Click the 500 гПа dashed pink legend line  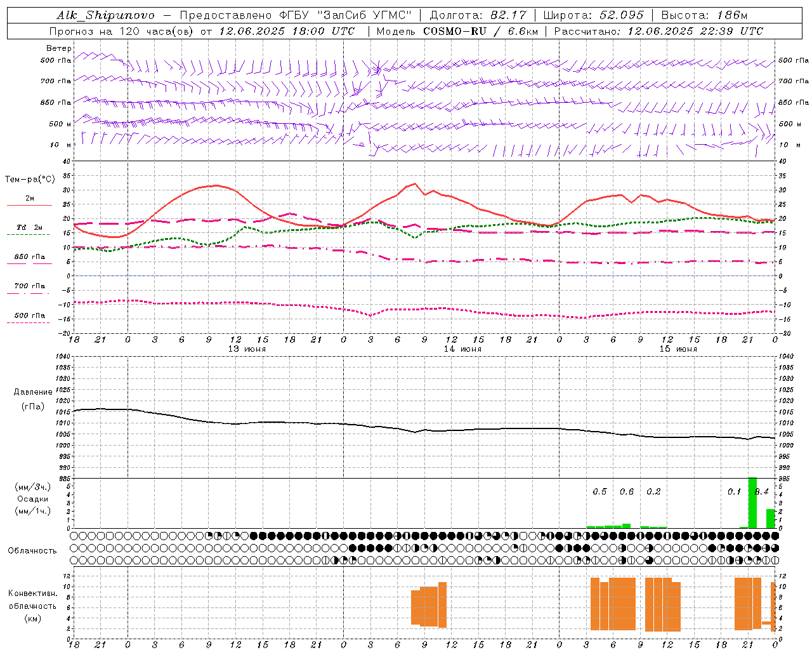tap(28, 322)
